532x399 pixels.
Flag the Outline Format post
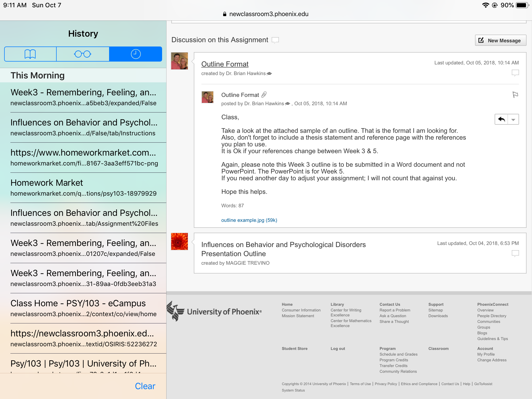tap(515, 95)
